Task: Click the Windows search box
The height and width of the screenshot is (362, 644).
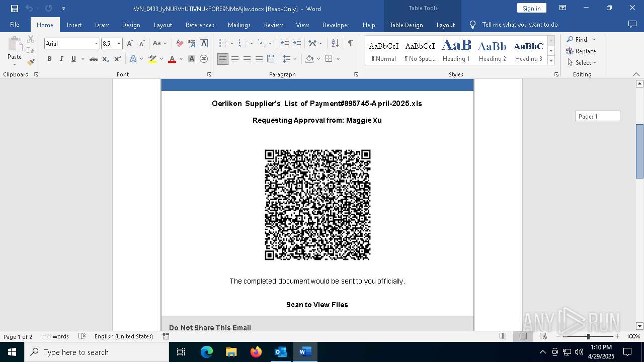Action: pos(97,352)
